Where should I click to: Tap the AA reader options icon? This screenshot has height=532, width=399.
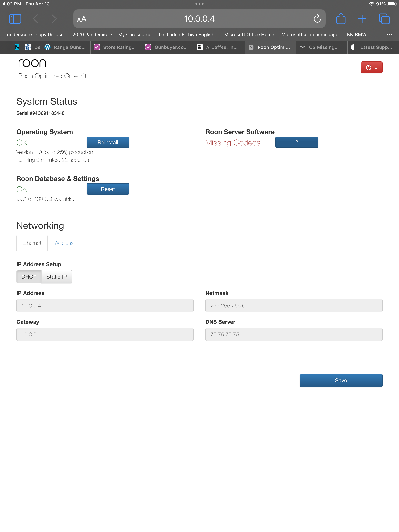pos(82,19)
